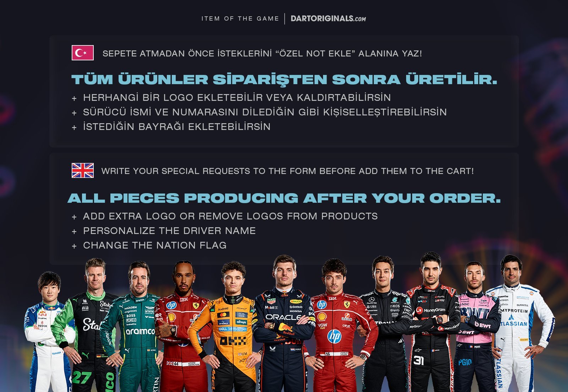Open the DARTORIGINALS.com link
This screenshot has height=392, width=568.
(x=328, y=18)
